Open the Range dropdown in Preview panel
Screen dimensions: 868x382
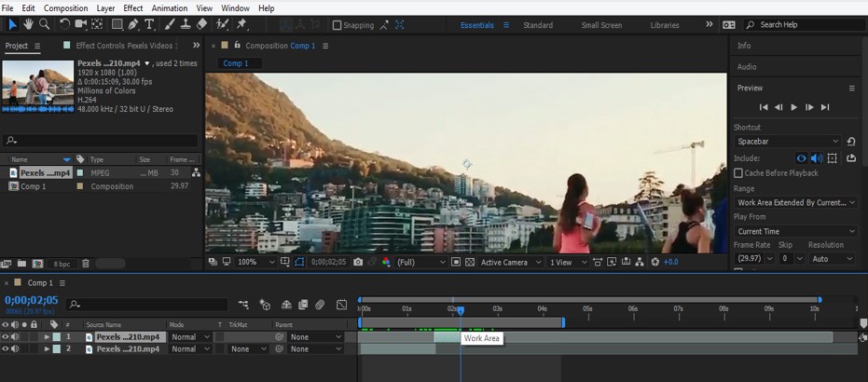click(x=795, y=202)
